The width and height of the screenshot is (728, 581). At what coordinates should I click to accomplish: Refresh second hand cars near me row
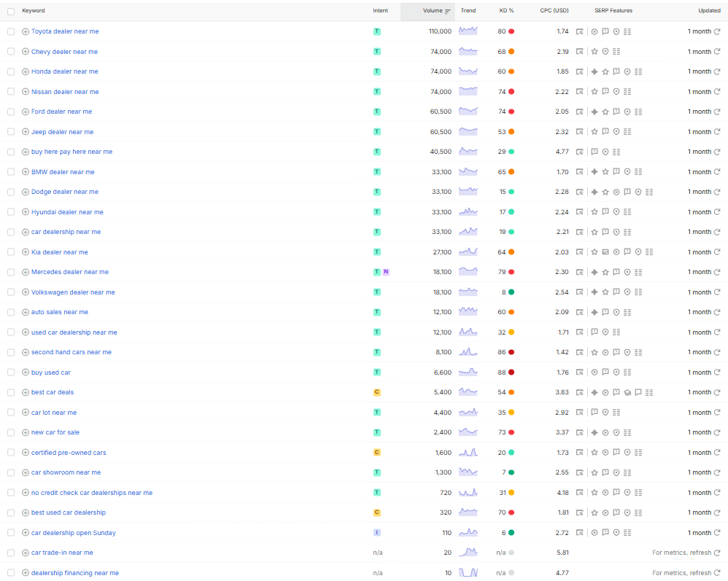tap(717, 352)
